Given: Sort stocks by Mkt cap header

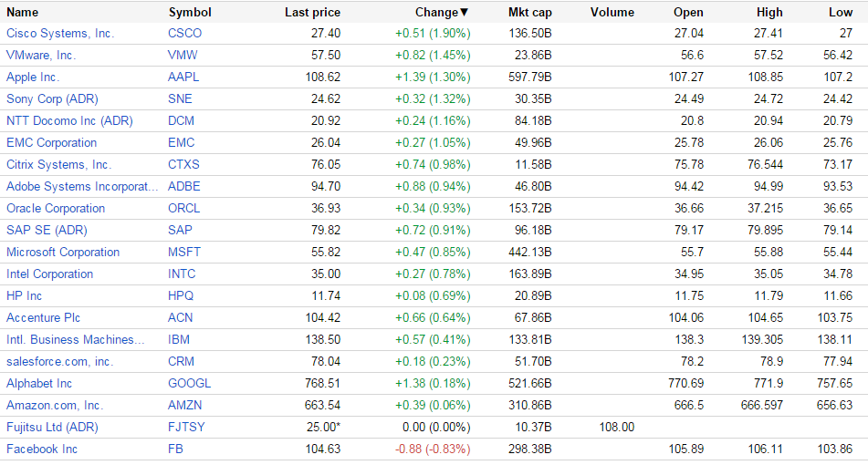Looking at the screenshot, I should pos(529,13).
